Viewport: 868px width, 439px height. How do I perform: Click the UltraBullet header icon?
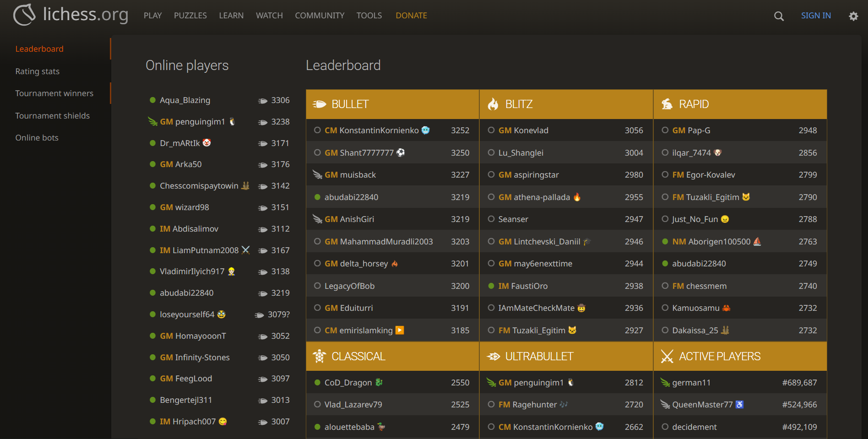493,356
